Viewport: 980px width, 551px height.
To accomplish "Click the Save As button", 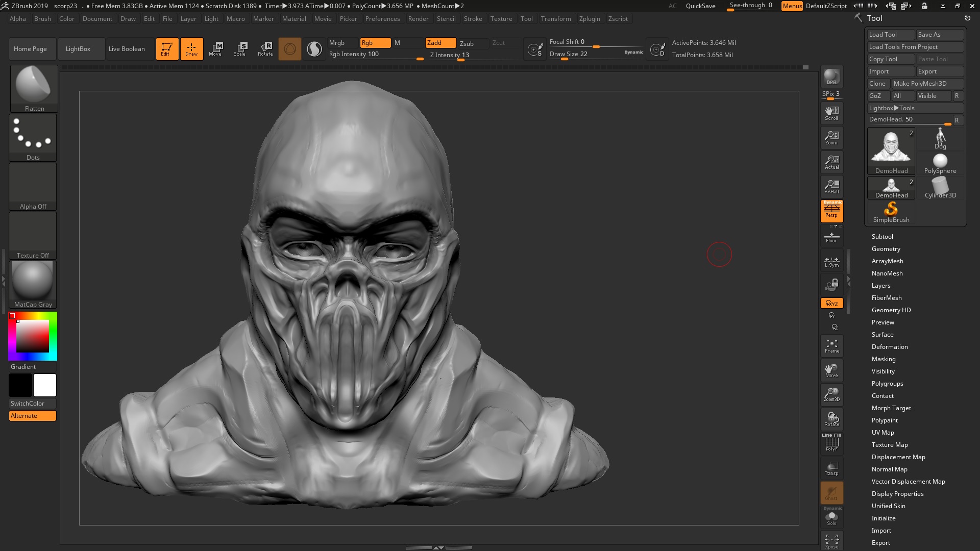I will point(940,35).
